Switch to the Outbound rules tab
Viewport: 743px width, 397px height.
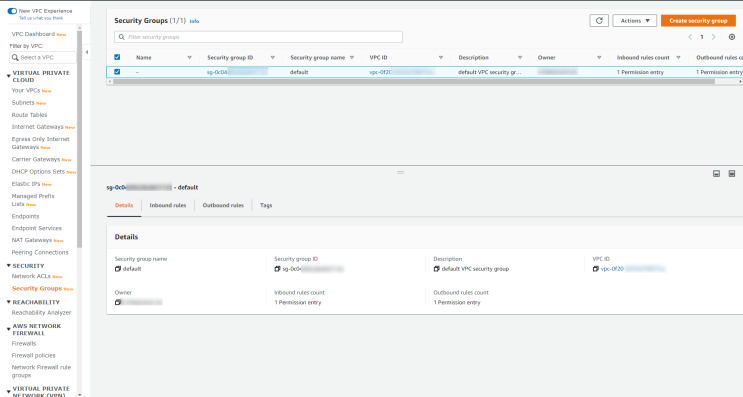(223, 206)
